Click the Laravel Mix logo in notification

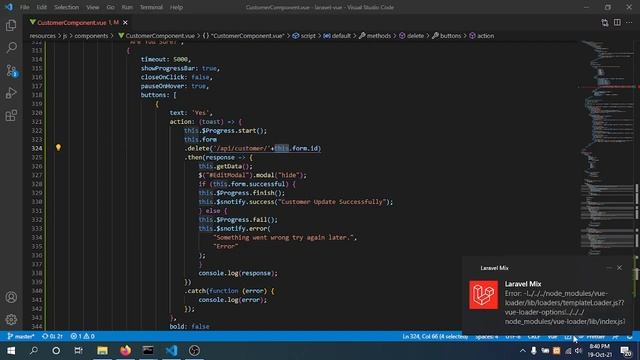click(483, 295)
